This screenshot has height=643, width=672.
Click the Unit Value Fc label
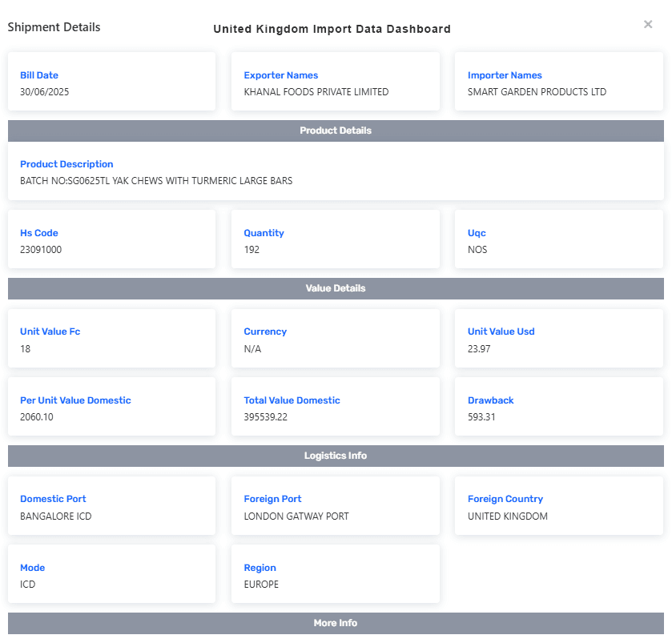coord(50,332)
